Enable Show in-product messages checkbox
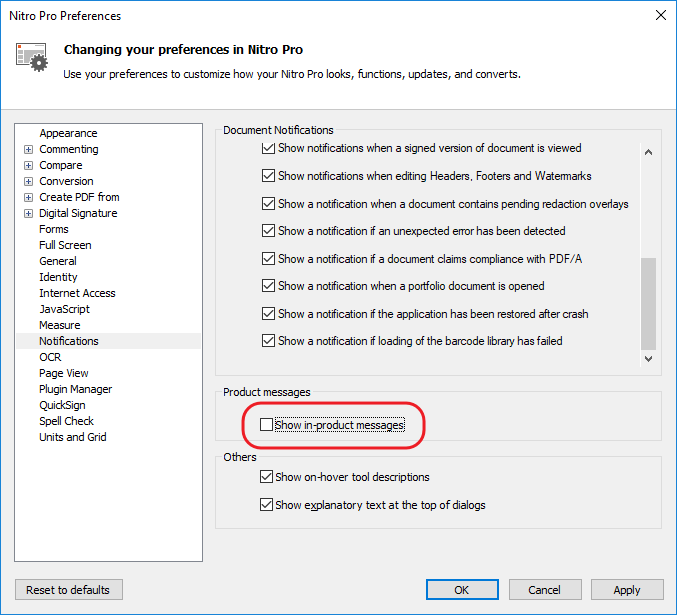The width and height of the screenshot is (677, 615). [266, 425]
